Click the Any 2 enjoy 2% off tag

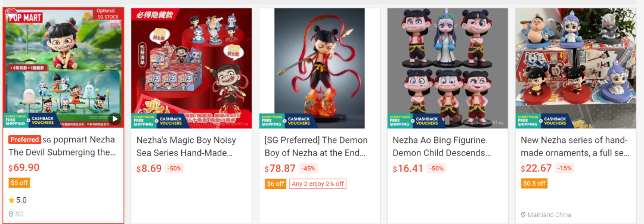pyautogui.click(x=317, y=184)
